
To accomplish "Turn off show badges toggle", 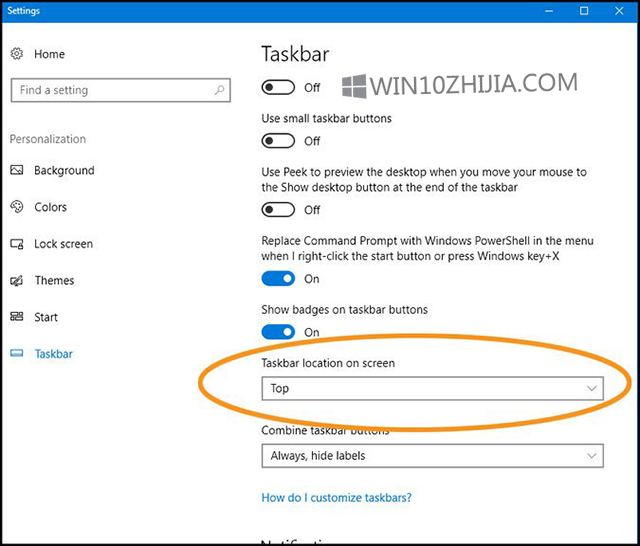I will tap(278, 332).
